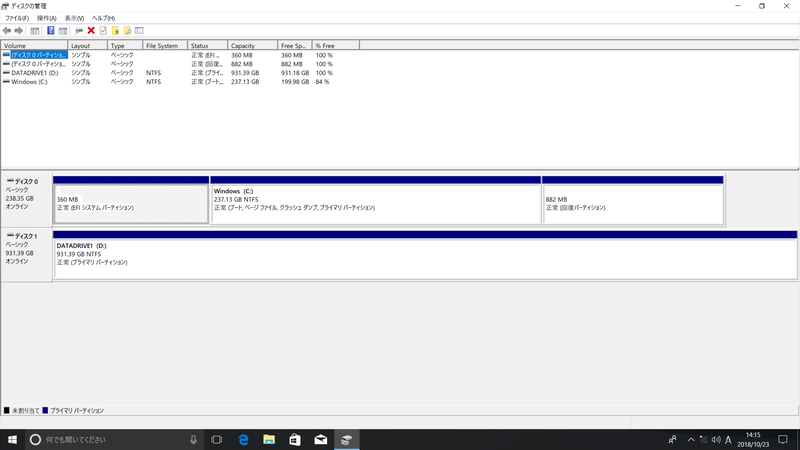The height and width of the screenshot is (450, 800).
Task: Toggle the action pane toolbar icon
Action: [x=63, y=31]
